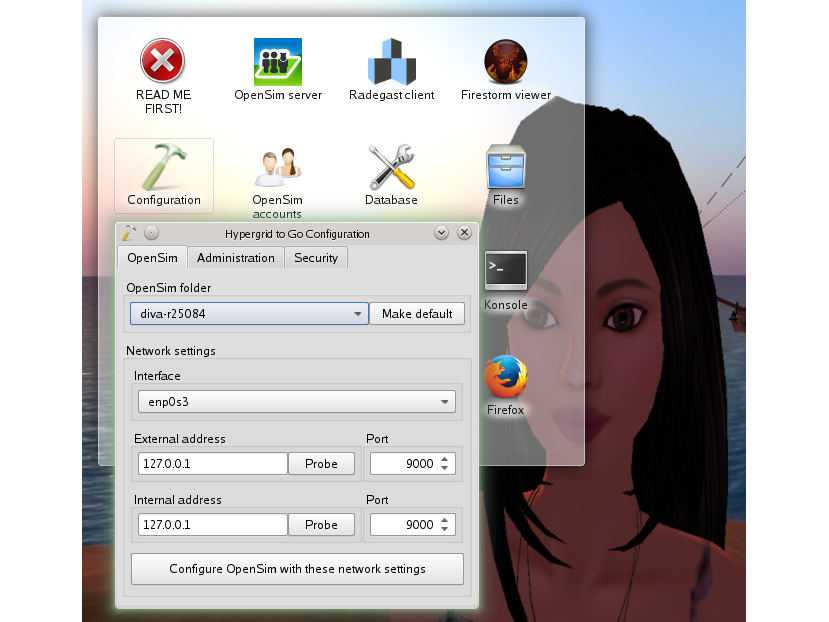Click the Hypergrid to Go Configuration title text
Screen dimensions: 829x622
click(x=297, y=234)
